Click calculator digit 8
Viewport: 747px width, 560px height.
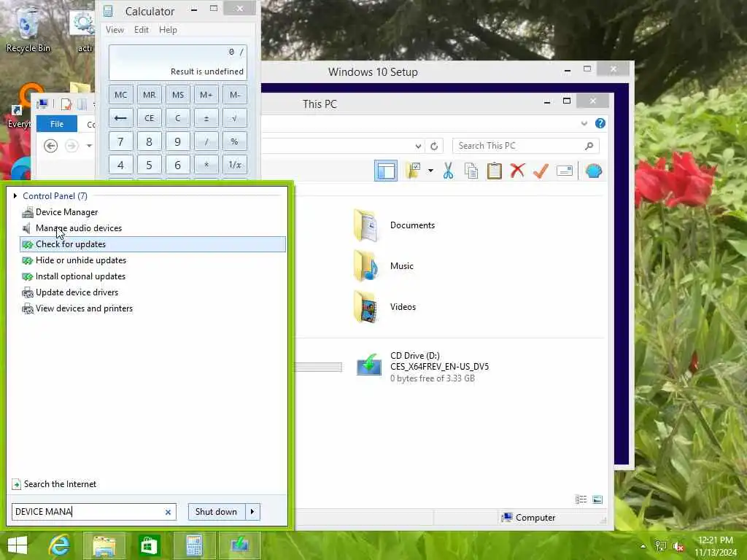(149, 141)
